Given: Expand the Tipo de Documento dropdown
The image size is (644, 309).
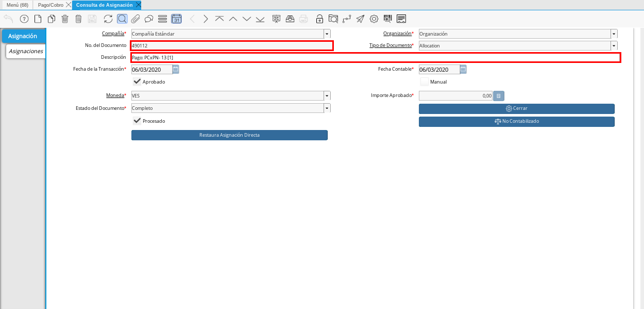Looking at the screenshot, I should coord(614,46).
